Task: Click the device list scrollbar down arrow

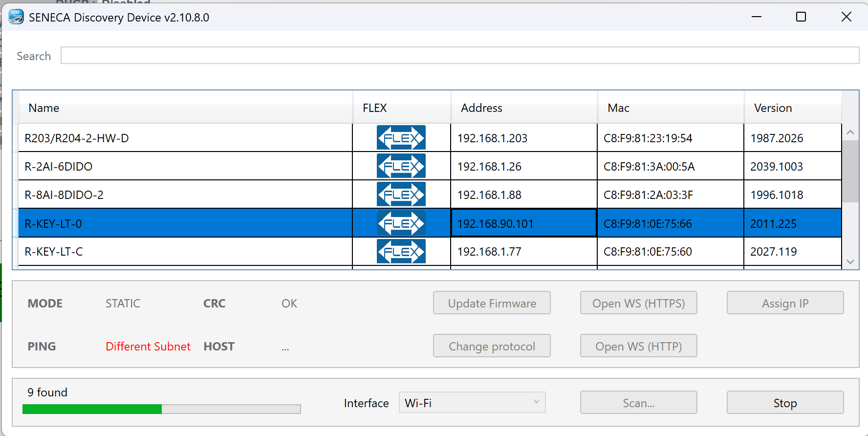Action: (850, 262)
